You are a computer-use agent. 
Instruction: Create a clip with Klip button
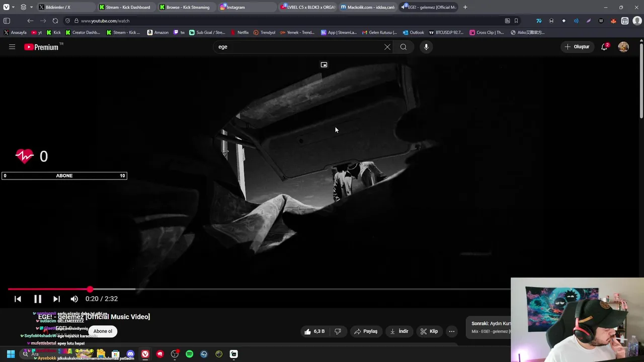pos(429,331)
